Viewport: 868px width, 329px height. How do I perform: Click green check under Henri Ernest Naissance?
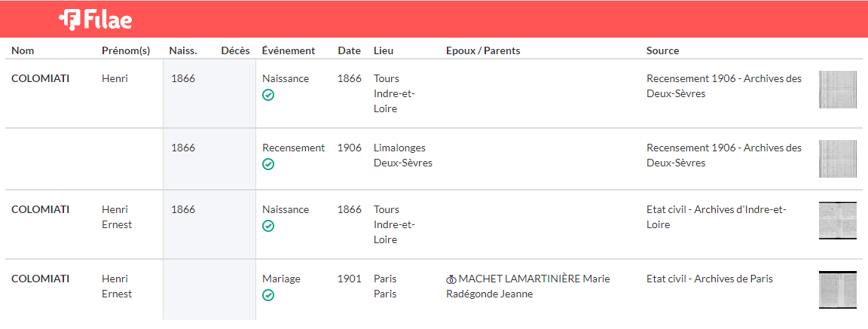(268, 226)
